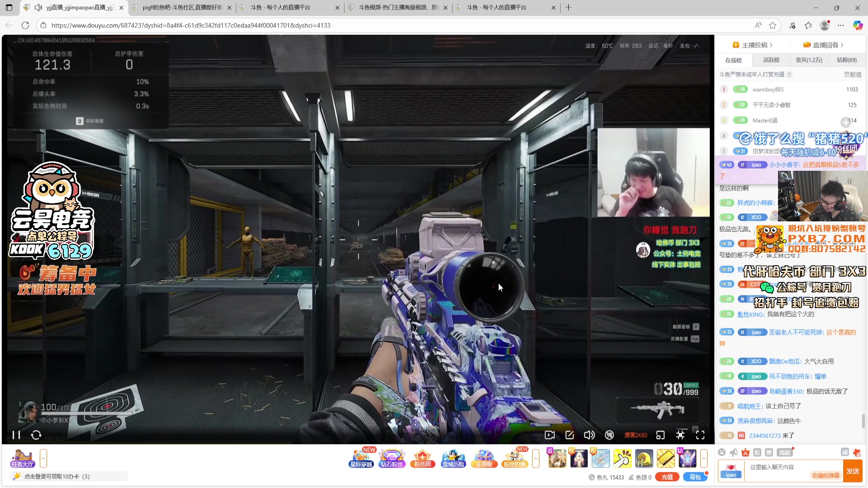Switch to the 活跃榜 tab
The height and width of the screenshot is (488, 868).
[x=771, y=60]
